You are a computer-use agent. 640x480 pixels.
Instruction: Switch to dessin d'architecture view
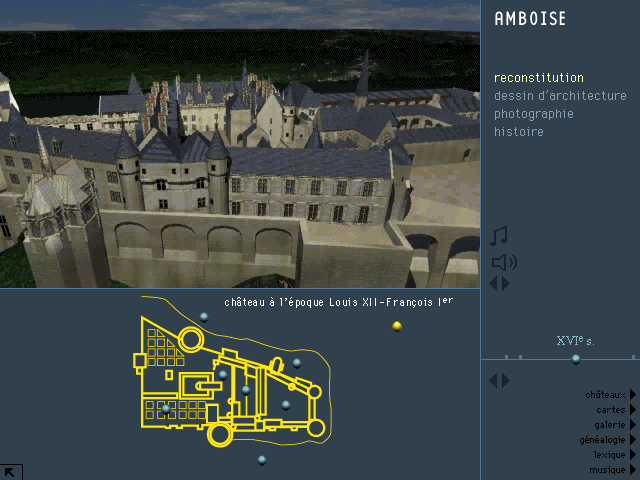click(x=560, y=96)
